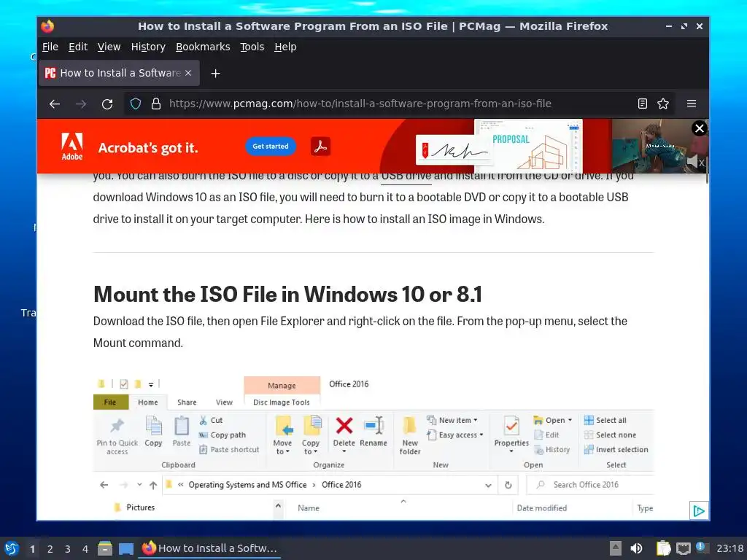747x560 pixels.
Task: Close the floating video with the black X
Action: [700, 128]
